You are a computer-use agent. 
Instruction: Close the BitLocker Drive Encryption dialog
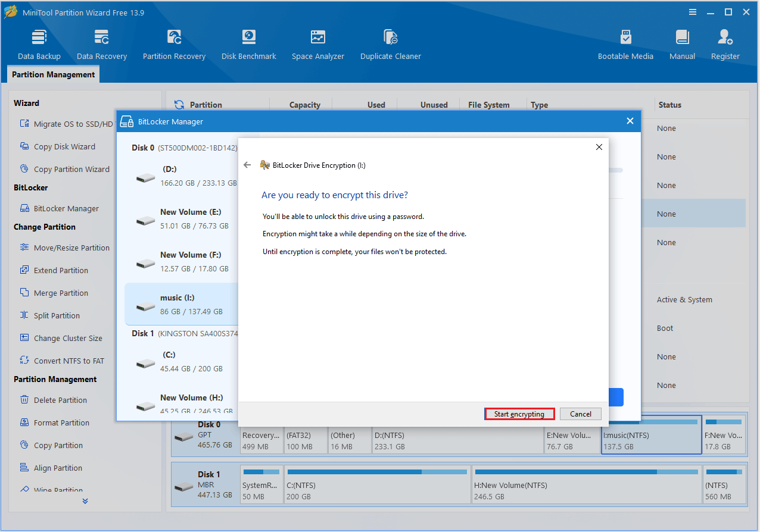pos(599,147)
